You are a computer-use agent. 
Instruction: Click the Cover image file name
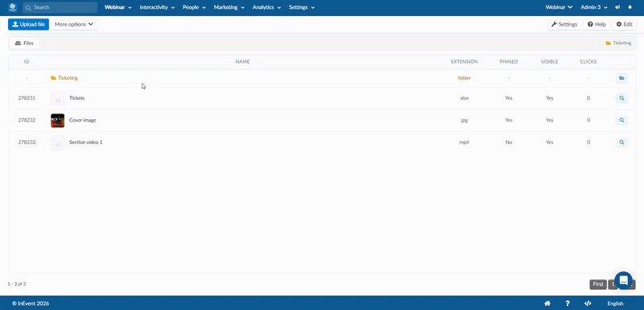click(x=83, y=120)
